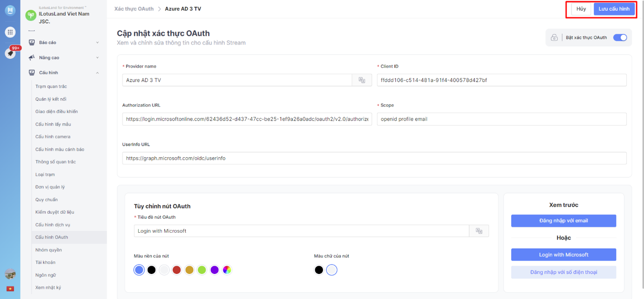644x299 pixels.
Task: Open the user avatar at sidebar bottom
Action: point(10,274)
